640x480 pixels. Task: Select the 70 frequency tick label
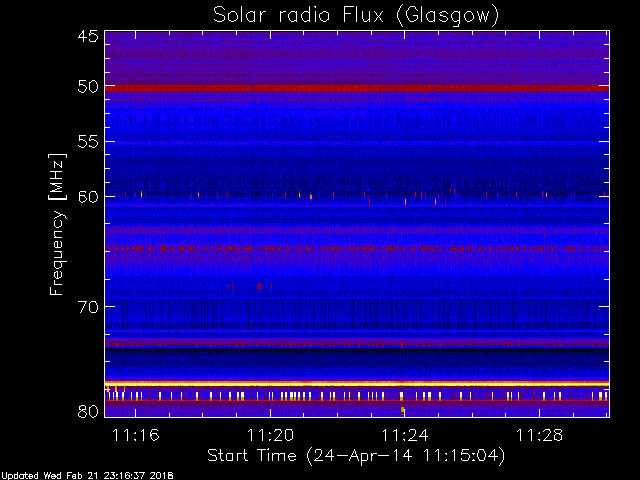pos(88,307)
